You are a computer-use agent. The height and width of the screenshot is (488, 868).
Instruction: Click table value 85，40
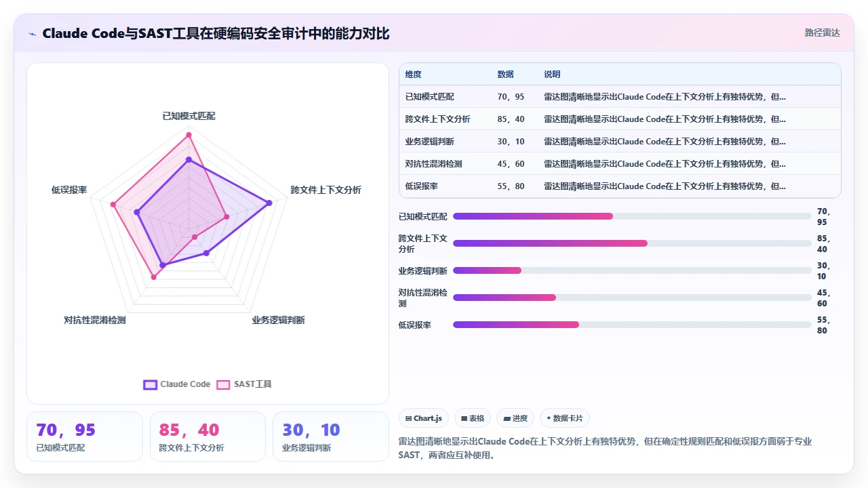511,119
